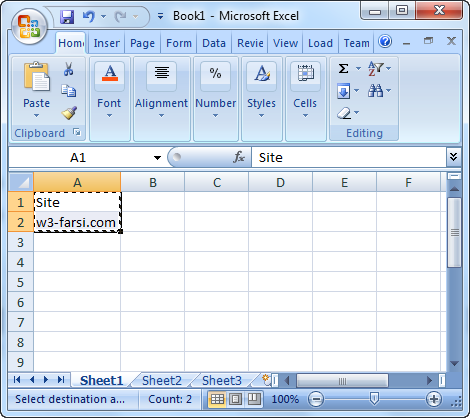This screenshot has width=470, height=418.
Task: Switch to the Data tab
Action: click(214, 43)
